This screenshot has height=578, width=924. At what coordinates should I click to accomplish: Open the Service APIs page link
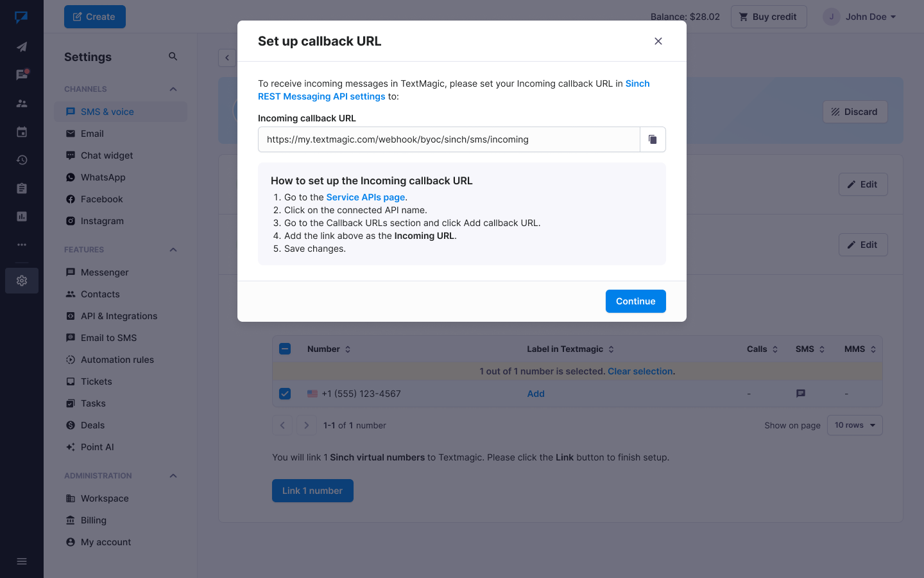pos(365,197)
